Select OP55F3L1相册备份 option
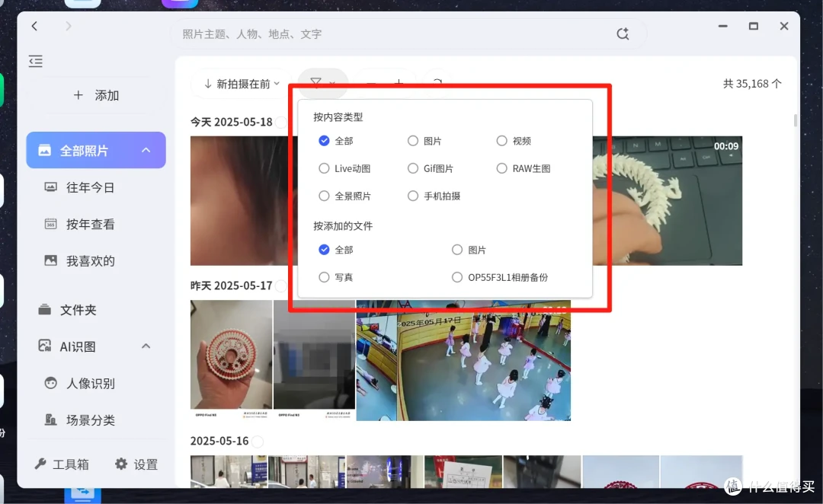The width and height of the screenshot is (823, 504). [x=457, y=277]
